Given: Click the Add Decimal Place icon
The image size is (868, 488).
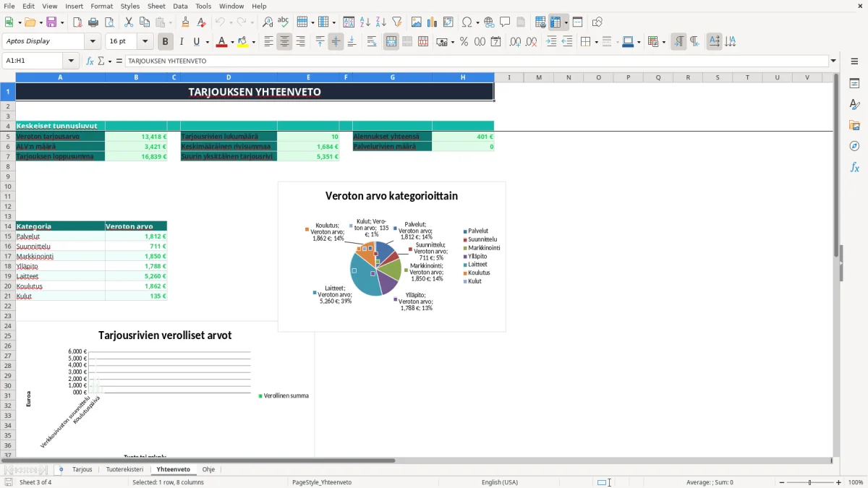Looking at the screenshot, I should coord(515,42).
